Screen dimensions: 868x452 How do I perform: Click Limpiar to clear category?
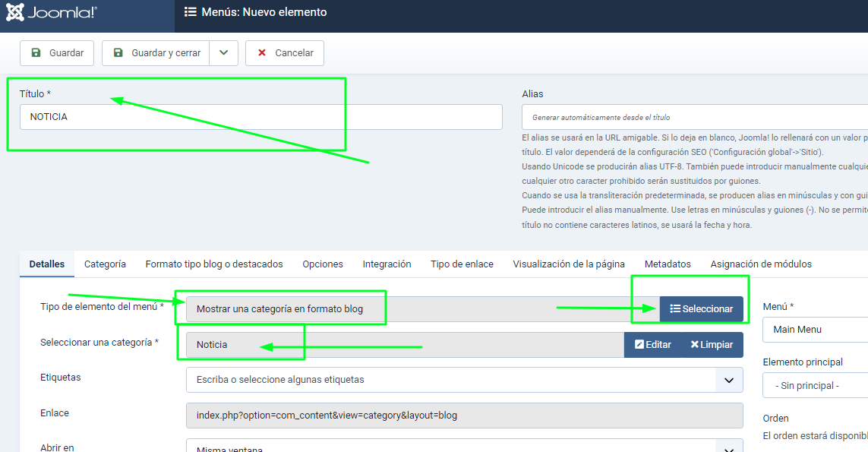coord(712,345)
